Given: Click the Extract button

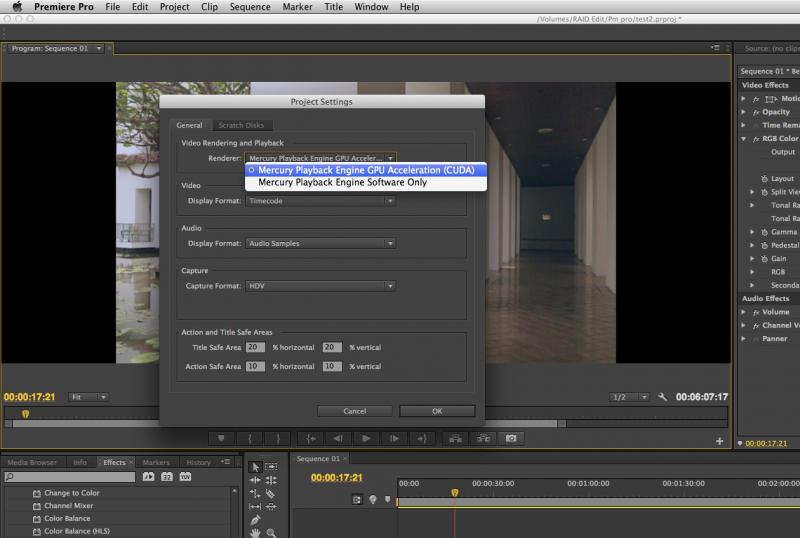Looking at the screenshot, I should point(483,438).
